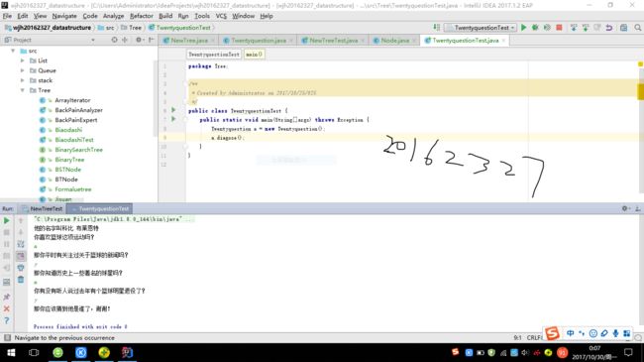Collapse the Tree folder

(22, 90)
